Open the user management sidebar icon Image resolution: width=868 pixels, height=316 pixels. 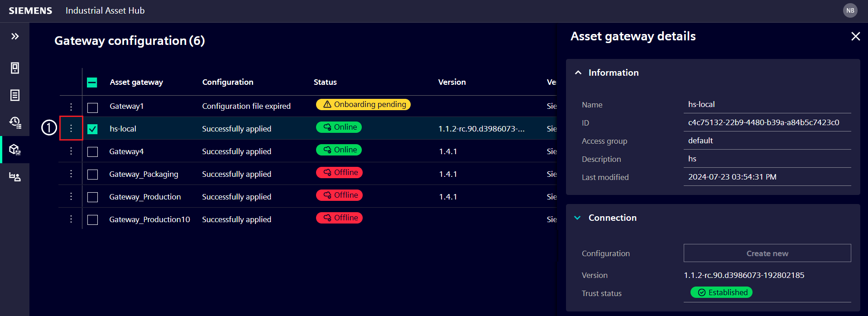[15, 177]
